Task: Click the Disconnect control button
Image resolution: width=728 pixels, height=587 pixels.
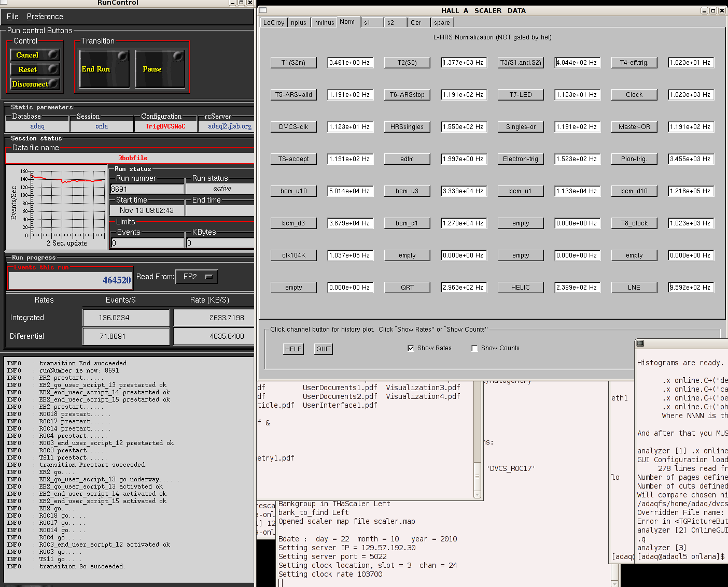Action: click(x=35, y=84)
